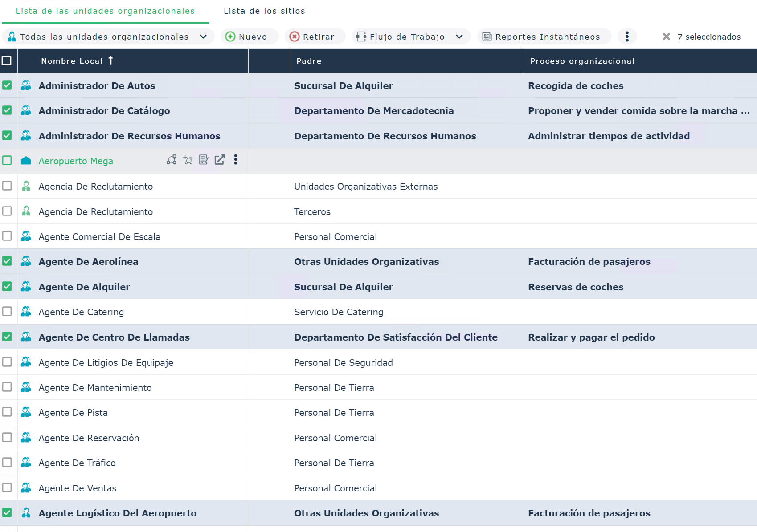Screen dimensions: 757x532
Task: Click the icon next to Agente Logístico Del Aeropuerto
Action: (x=26, y=513)
